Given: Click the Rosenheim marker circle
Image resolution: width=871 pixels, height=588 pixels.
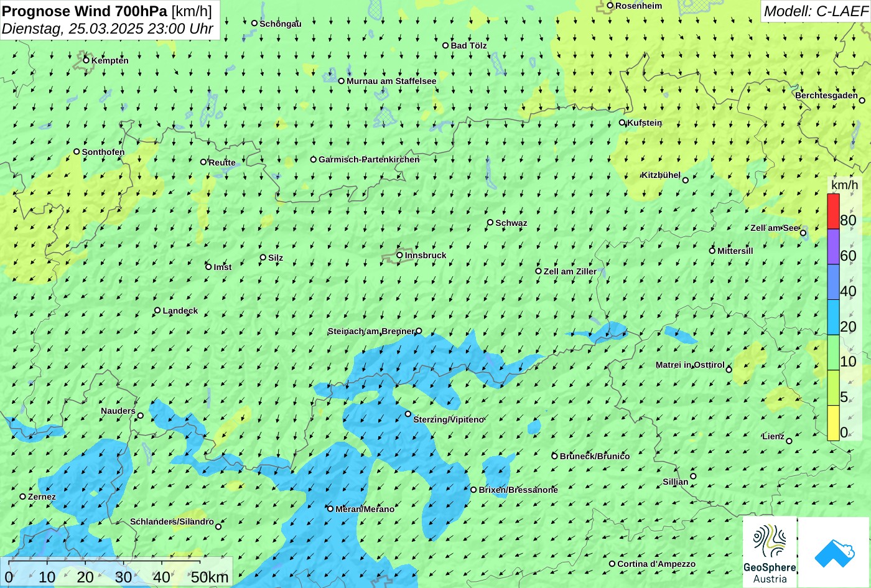Looking at the screenshot, I should click(610, 6).
